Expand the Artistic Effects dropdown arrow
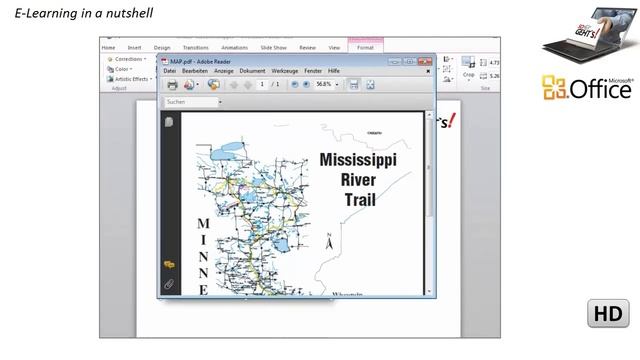 pos(151,79)
